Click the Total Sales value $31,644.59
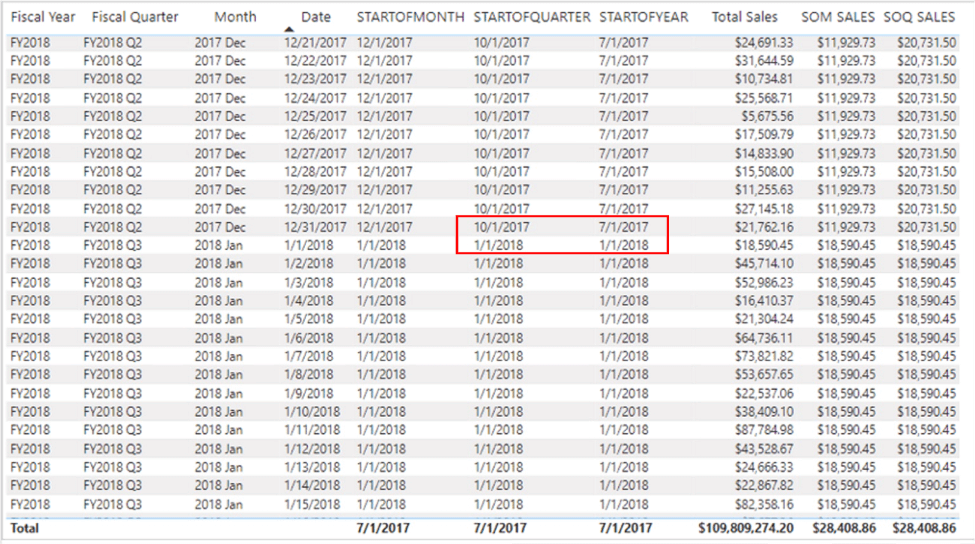 point(764,61)
